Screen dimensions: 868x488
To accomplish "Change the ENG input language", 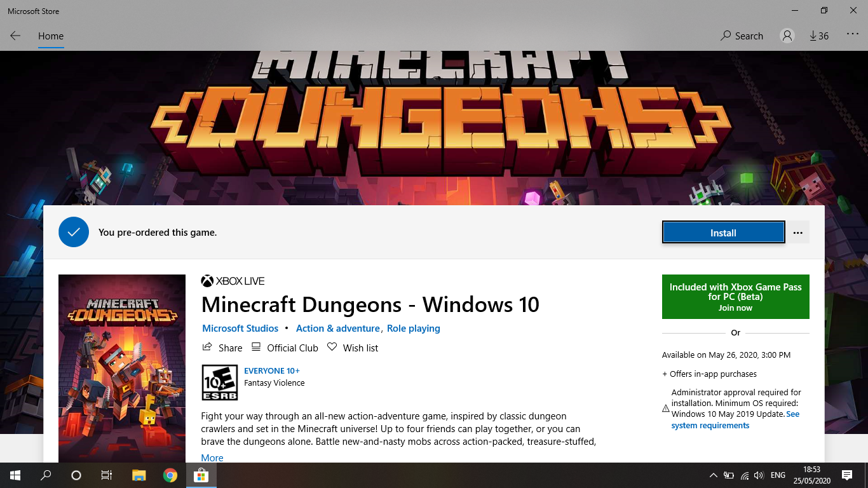I will click(778, 475).
